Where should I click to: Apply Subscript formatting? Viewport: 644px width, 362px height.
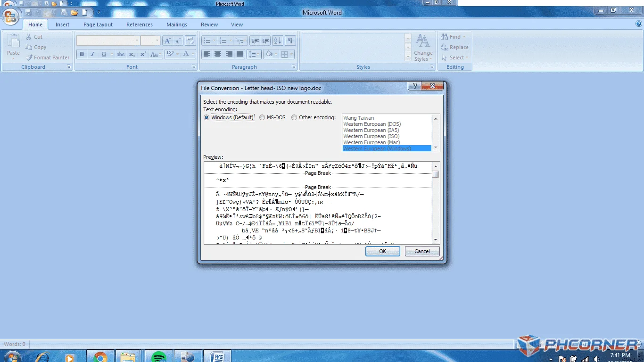[132, 54]
